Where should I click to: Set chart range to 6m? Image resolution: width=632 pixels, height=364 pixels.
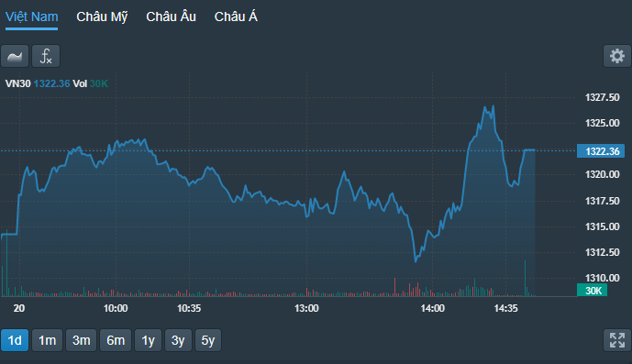click(116, 340)
